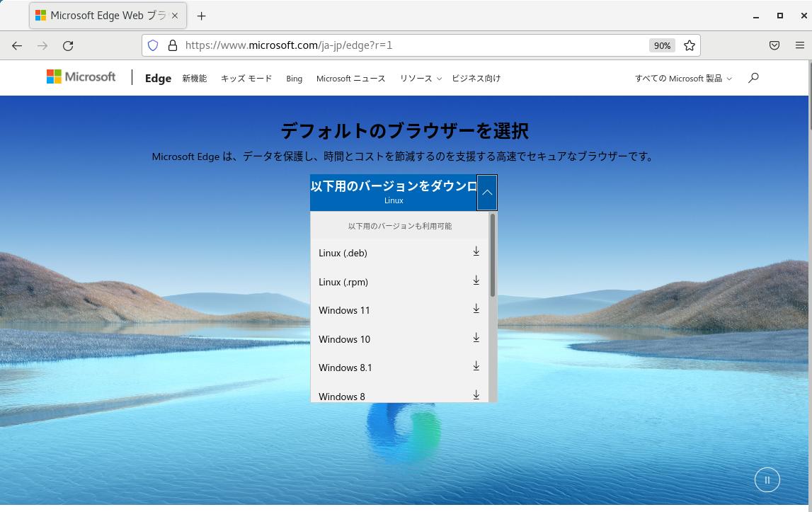The width and height of the screenshot is (812, 512).
Task: Click the browser forward arrow
Action: (x=42, y=45)
